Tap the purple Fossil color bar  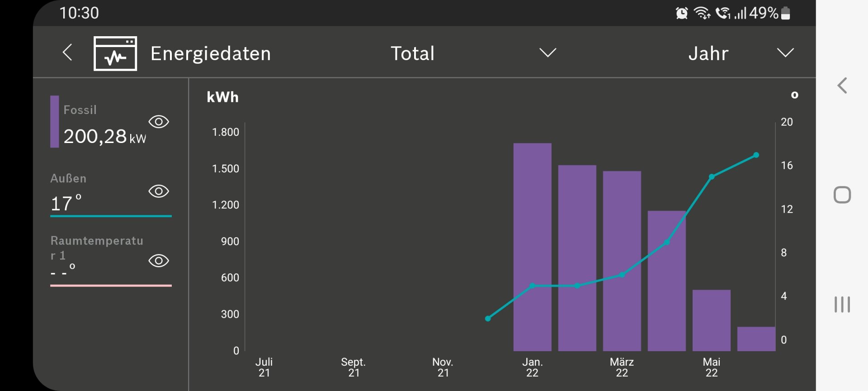[55, 121]
